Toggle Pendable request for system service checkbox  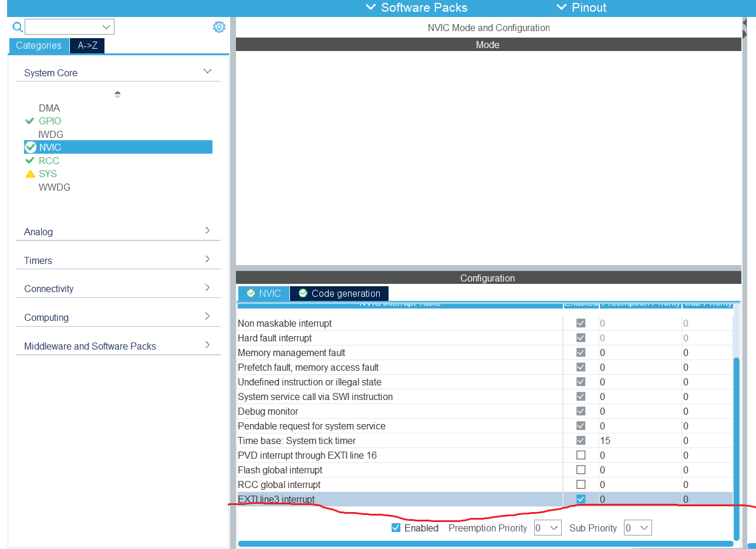[581, 426]
